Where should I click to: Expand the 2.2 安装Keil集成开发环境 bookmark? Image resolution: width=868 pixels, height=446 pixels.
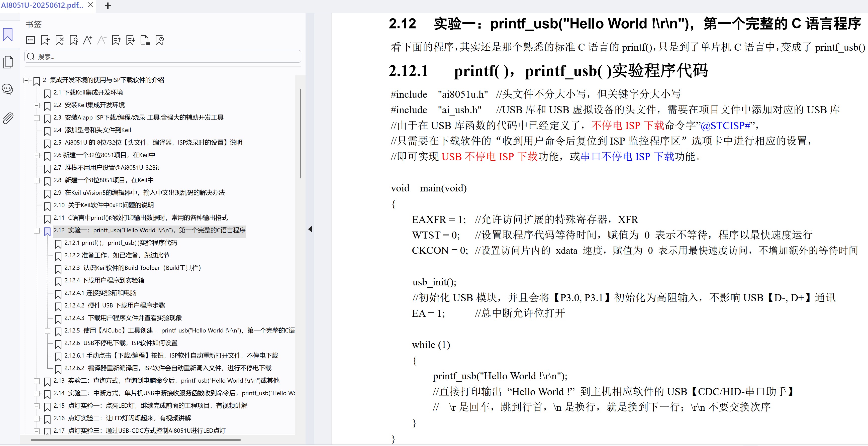(x=37, y=105)
